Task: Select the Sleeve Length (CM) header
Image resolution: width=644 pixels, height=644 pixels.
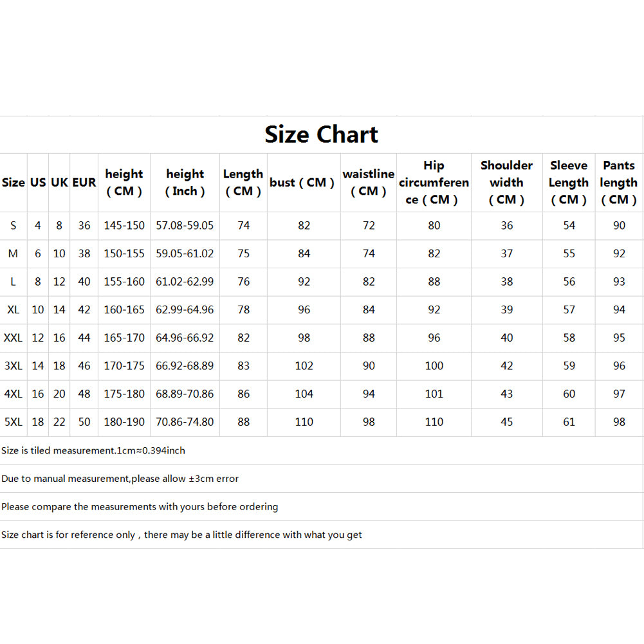Action: click(569, 183)
